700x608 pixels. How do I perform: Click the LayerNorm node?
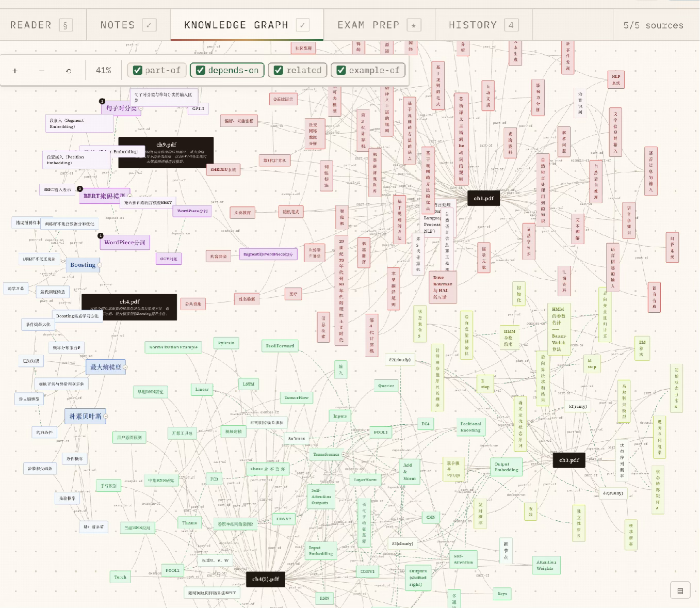(365, 479)
